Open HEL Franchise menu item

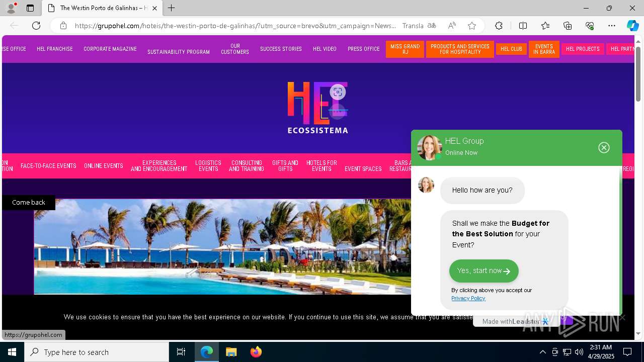(x=55, y=49)
